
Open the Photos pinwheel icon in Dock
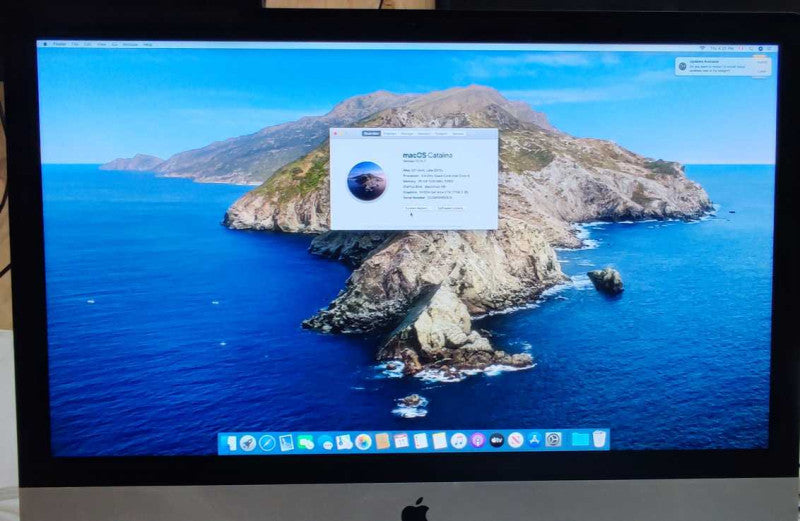pos(363,442)
